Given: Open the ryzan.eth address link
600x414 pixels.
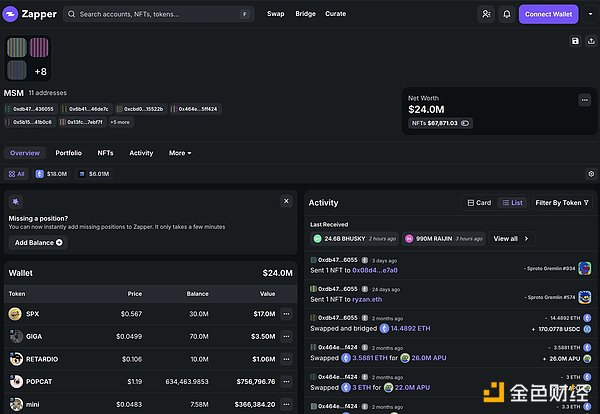Looking at the screenshot, I should [367, 300].
